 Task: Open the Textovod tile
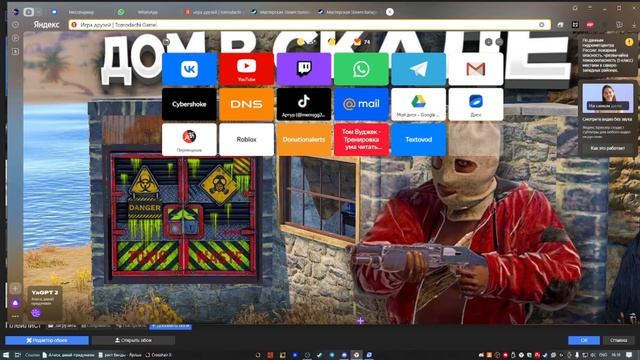(x=418, y=140)
